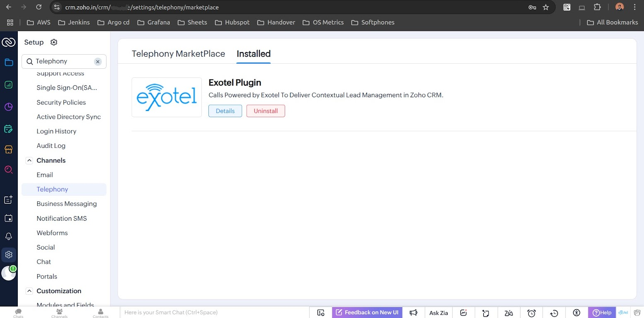The height and width of the screenshot is (318, 644).
Task: Open Audit Log in Setup menu
Action: click(x=51, y=146)
